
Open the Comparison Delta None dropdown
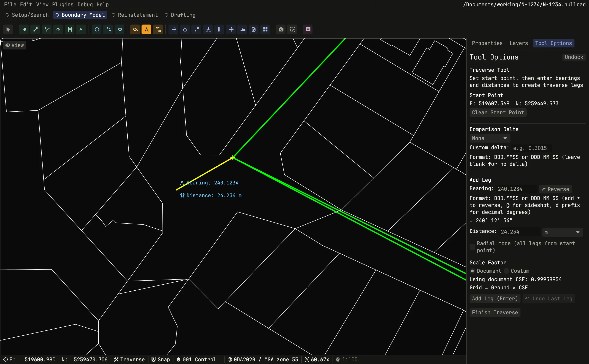tap(490, 138)
